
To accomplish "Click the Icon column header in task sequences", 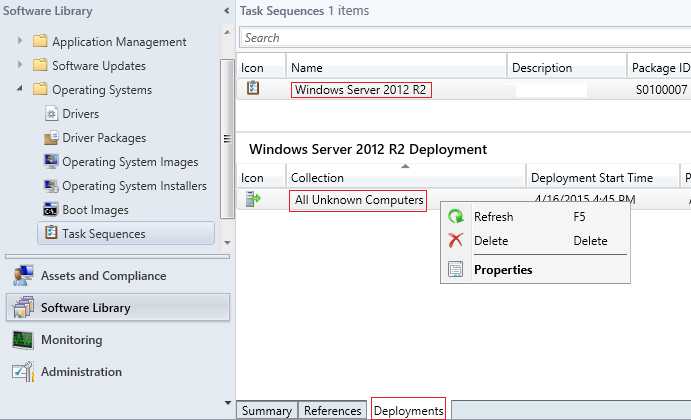I will [261, 67].
